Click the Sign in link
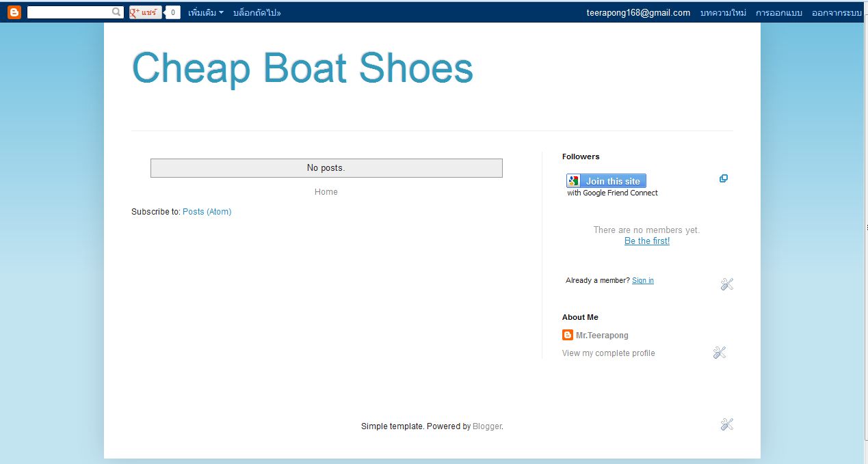Image resolution: width=868 pixels, height=464 pixels. click(x=642, y=281)
